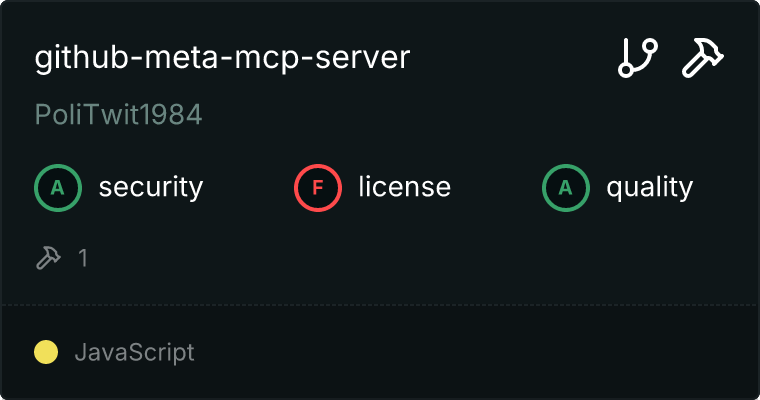Click the green A security grade badge
The width and height of the screenshot is (760, 400).
[58, 187]
